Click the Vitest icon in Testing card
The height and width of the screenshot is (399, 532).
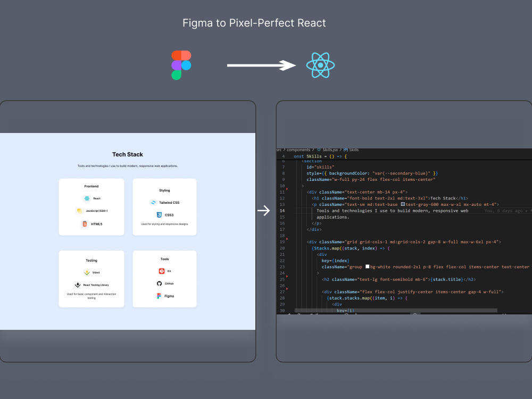pyautogui.click(x=87, y=272)
